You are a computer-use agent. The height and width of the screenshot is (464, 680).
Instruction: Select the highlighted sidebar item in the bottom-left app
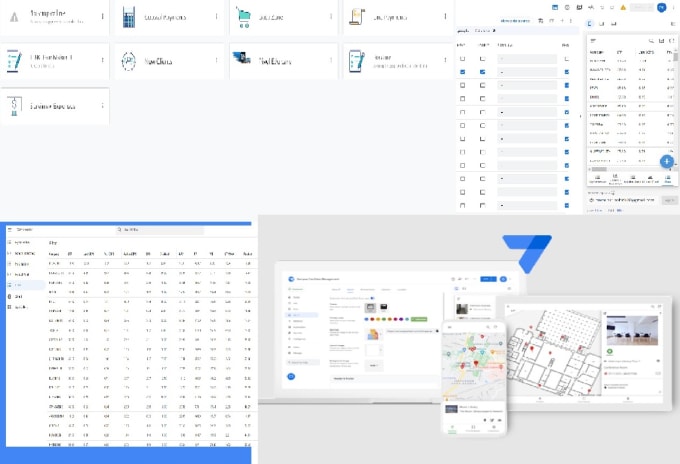pos(26,285)
